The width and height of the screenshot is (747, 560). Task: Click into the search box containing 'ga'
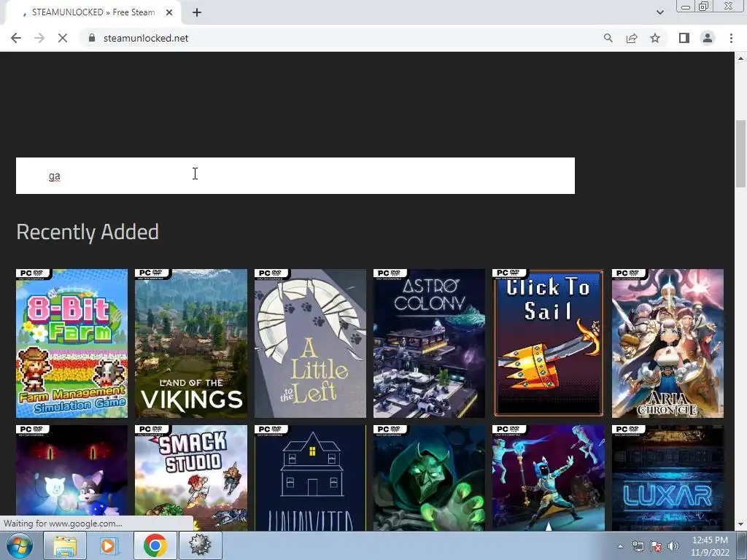[295, 176]
